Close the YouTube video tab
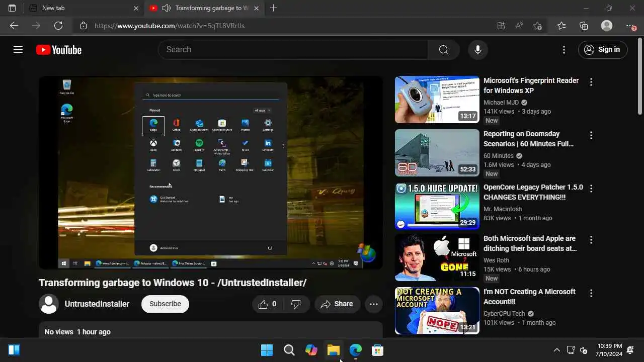644x362 pixels. pyautogui.click(x=257, y=8)
